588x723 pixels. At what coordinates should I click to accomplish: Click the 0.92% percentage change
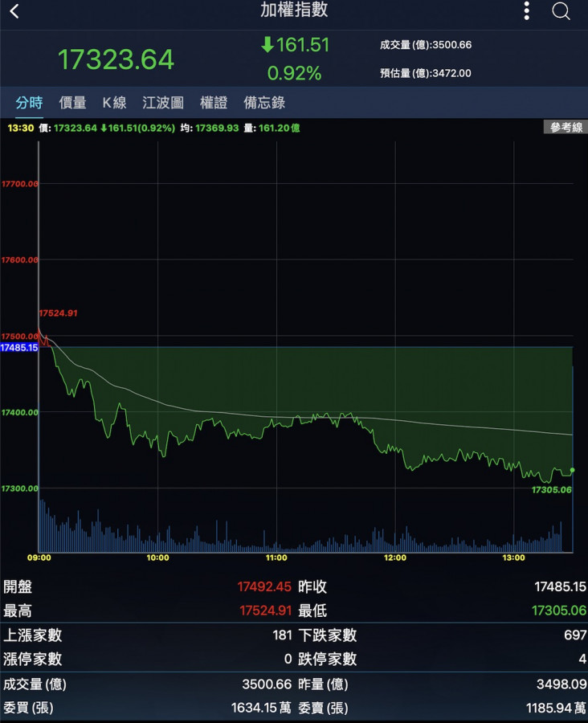pos(294,73)
